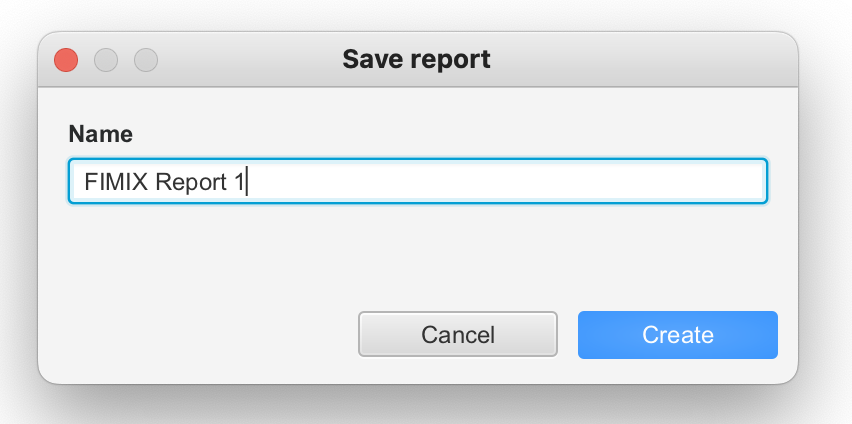Click blank area inside the Name field
Image resolution: width=852 pixels, height=424 pixels.
pyautogui.click(x=500, y=182)
